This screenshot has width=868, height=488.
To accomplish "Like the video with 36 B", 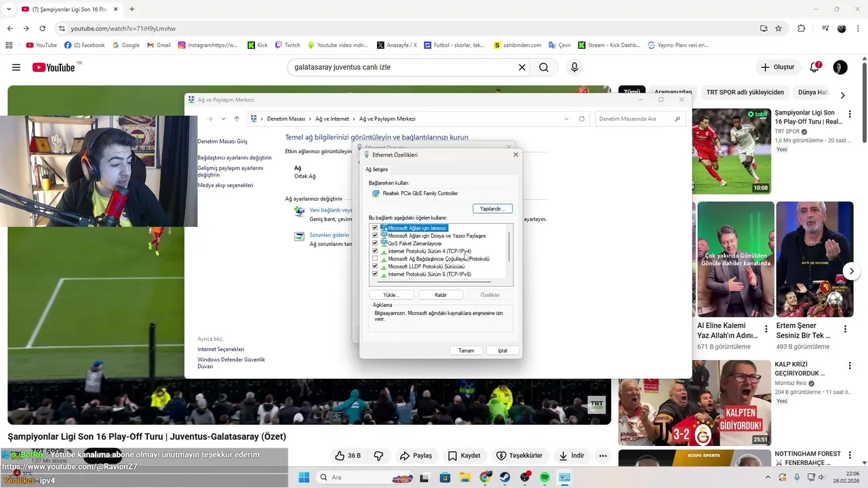I will coord(348,455).
